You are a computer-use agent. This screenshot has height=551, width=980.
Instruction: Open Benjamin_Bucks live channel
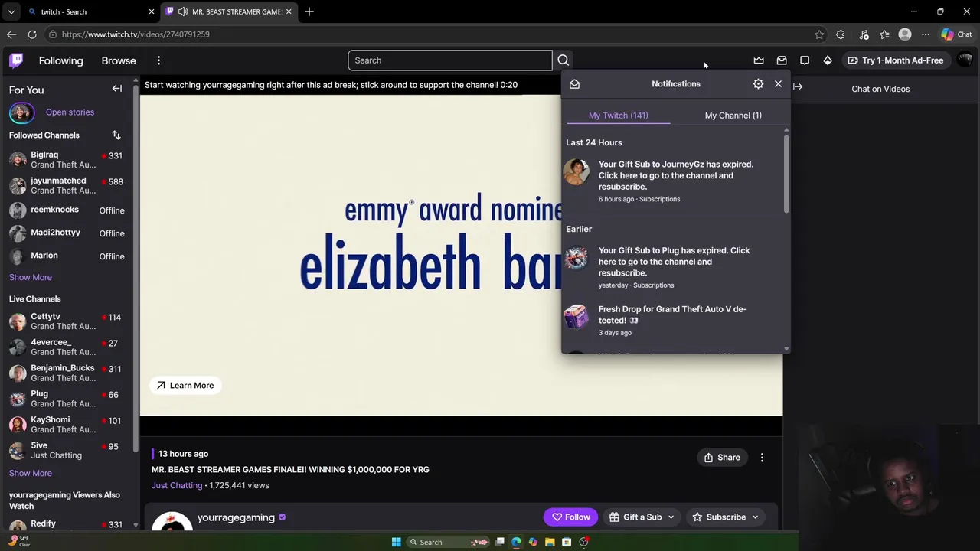(x=67, y=373)
